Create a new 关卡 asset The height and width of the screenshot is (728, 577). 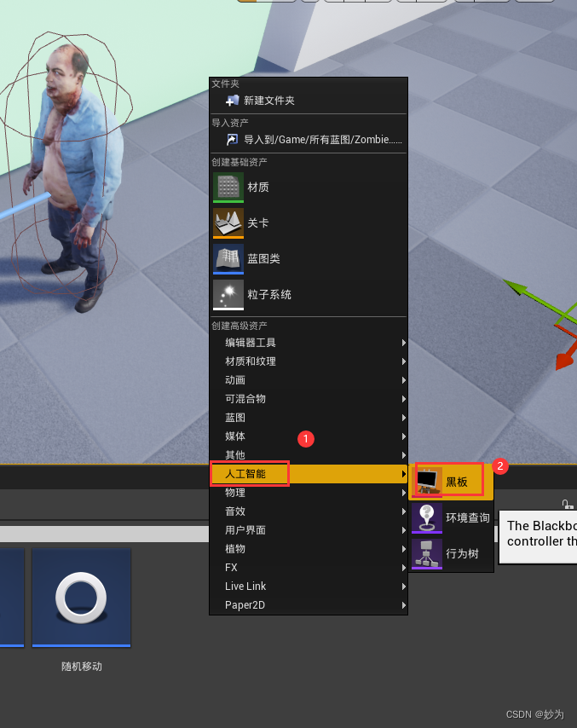point(309,223)
